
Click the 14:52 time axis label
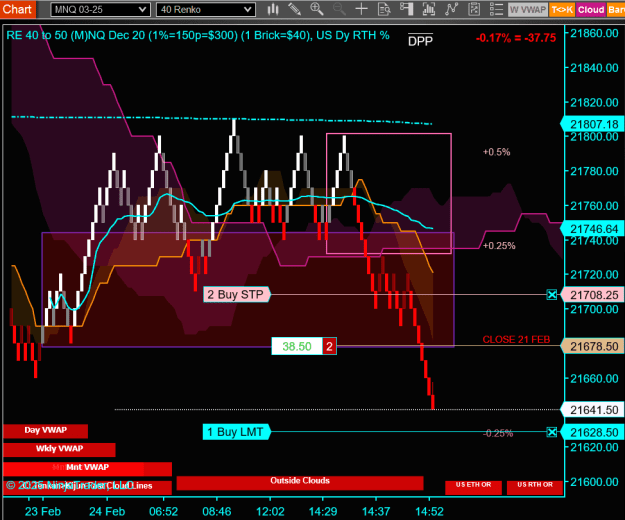429,511
